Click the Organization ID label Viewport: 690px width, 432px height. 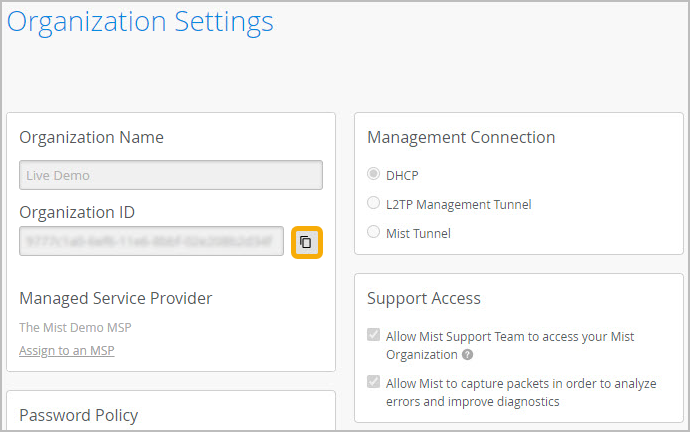pyautogui.click(x=77, y=212)
